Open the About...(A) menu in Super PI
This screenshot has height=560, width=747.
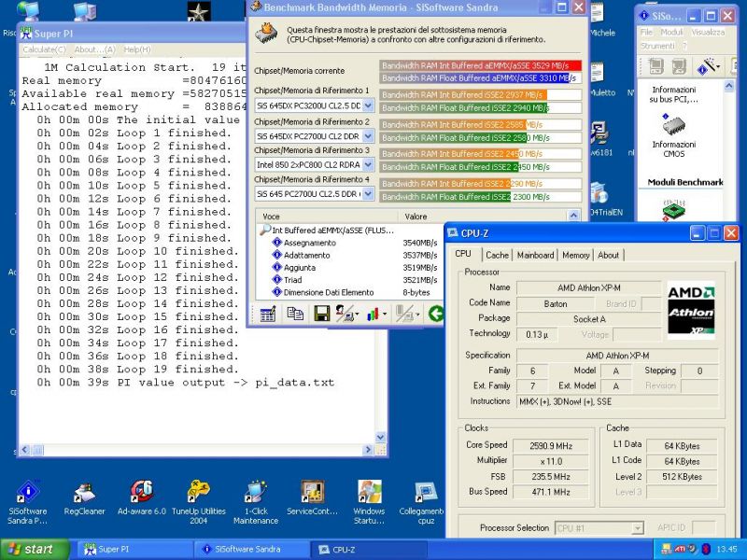(95, 49)
